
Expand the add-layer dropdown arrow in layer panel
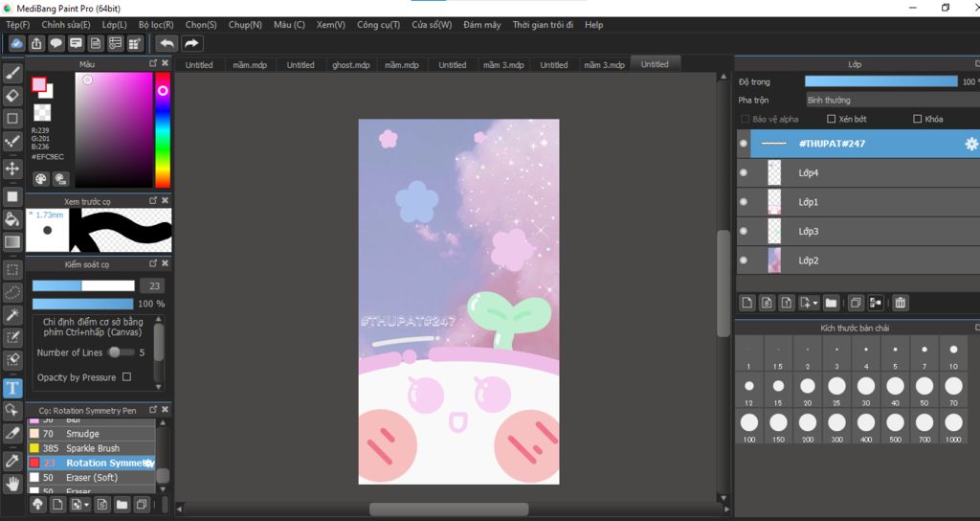814,303
